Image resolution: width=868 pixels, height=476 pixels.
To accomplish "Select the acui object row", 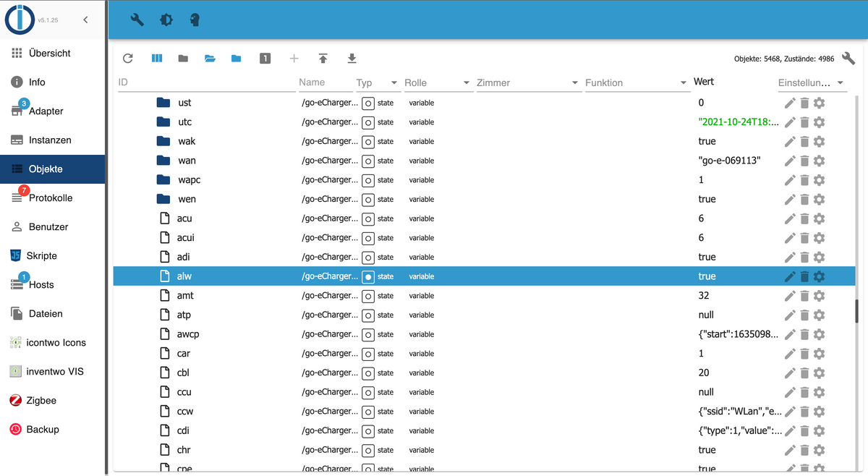I will (x=484, y=238).
